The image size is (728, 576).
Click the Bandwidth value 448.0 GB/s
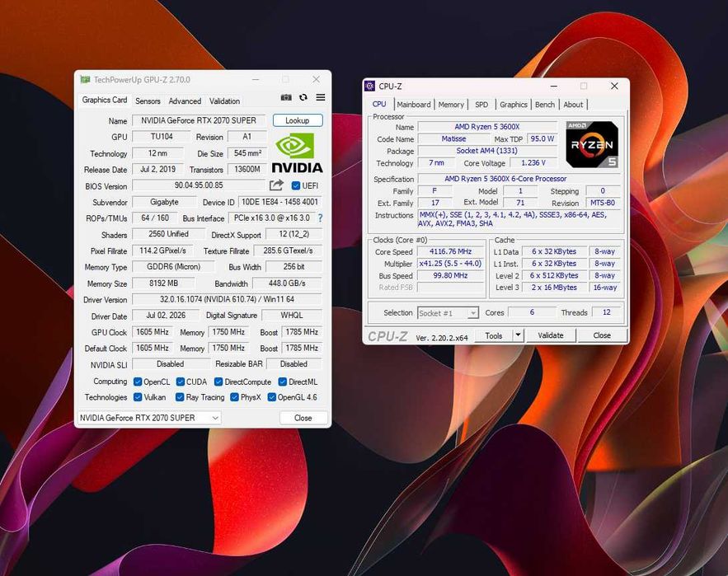(287, 283)
